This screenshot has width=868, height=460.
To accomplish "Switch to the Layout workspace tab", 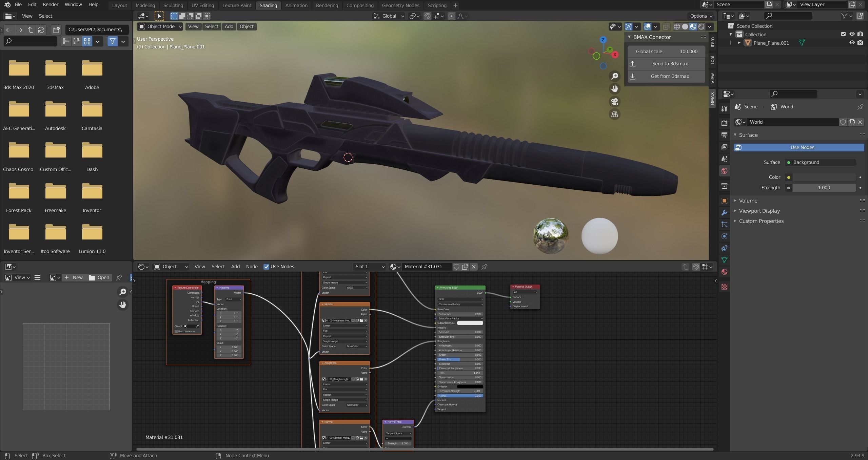I will [119, 5].
